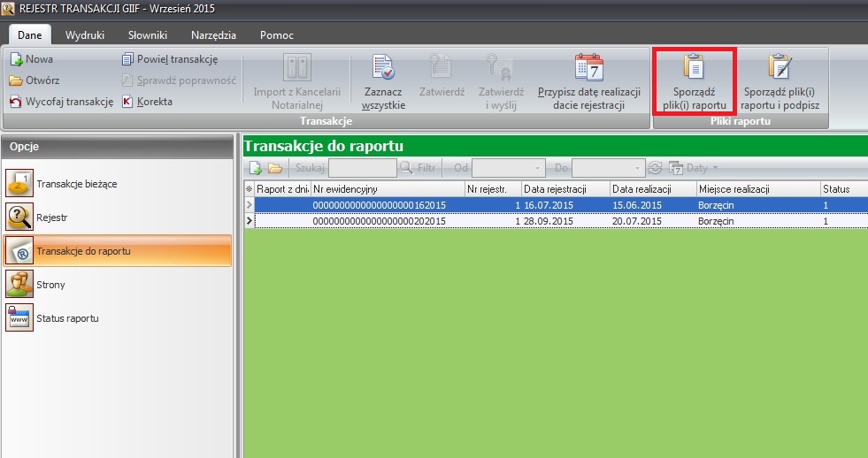Click the Filtr magnifier button
868x458 pixels.
[418, 168]
